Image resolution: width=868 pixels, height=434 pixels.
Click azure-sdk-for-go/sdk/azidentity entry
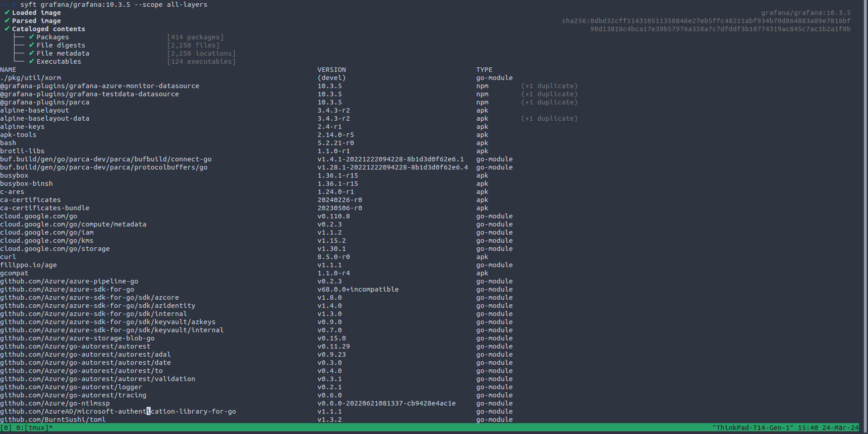click(x=98, y=306)
